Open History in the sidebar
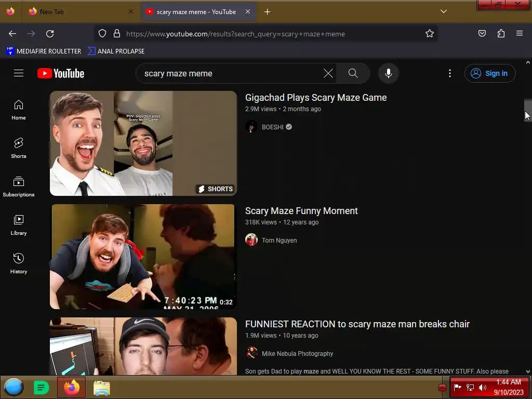The image size is (532, 399). pyautogui.click(x=19, y=263)
